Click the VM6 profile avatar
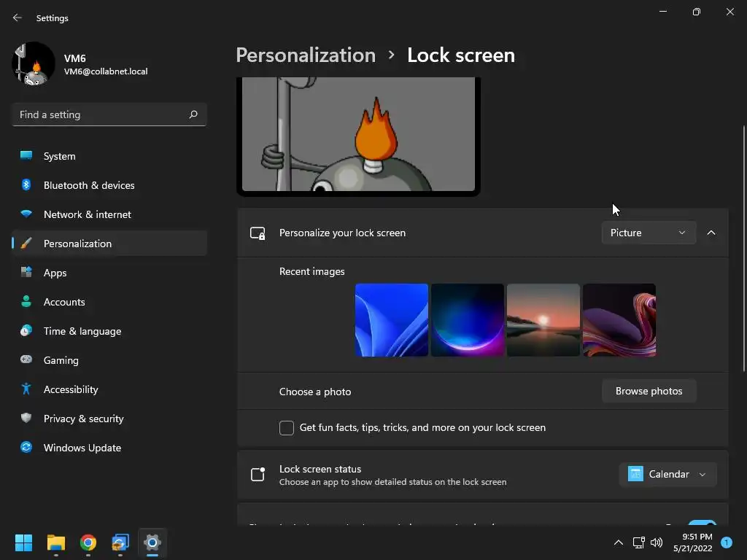The height and width of the screenshot is (560, 747). tap(33, 63)
